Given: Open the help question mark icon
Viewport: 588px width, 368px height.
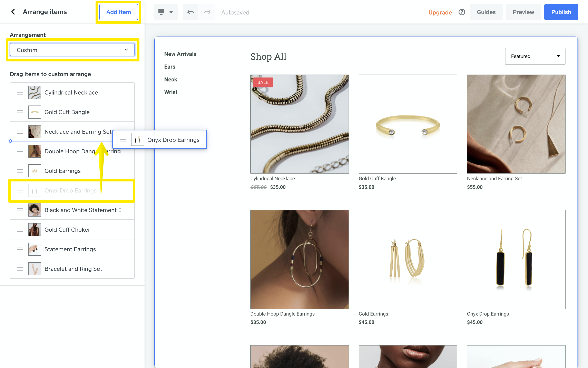Looking at the screenshot, I should (462, 12).
